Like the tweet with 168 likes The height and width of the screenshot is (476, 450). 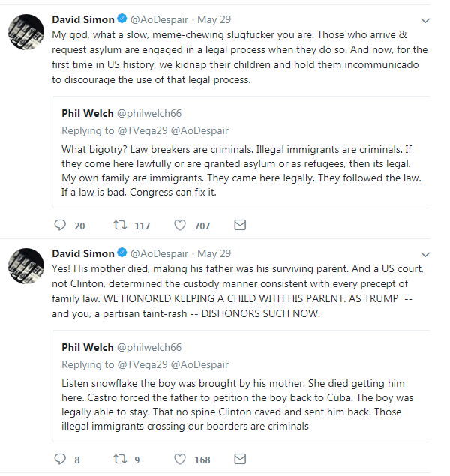(180, 459)
